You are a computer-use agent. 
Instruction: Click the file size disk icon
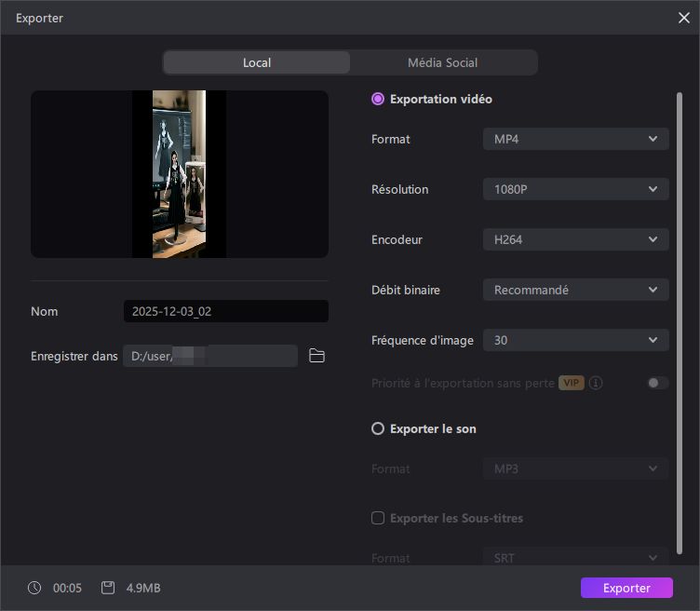(x=108, y=588)
